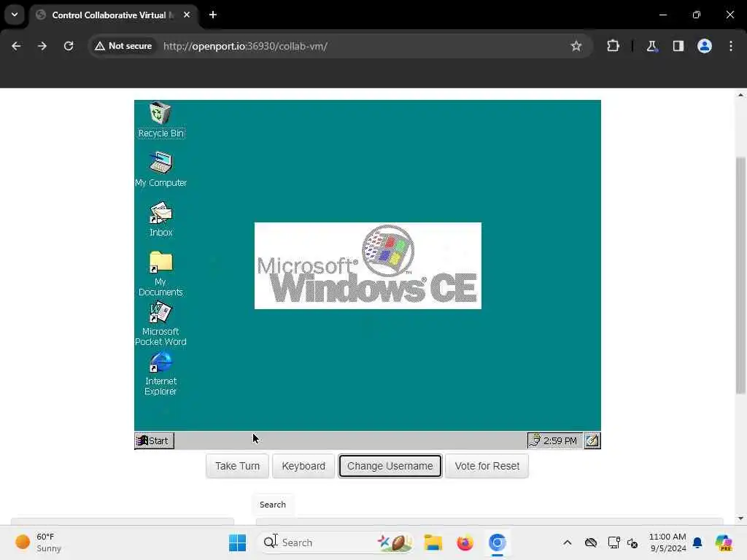Open the Inbox desktop shortcut

tap(160, 219)
